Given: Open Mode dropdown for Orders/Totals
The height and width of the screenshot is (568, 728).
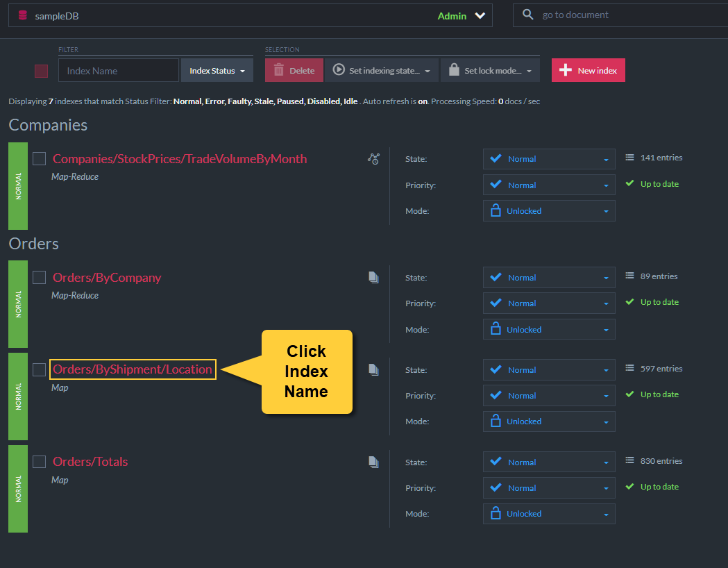Looking at the screenshot, I should click(549, 514).
